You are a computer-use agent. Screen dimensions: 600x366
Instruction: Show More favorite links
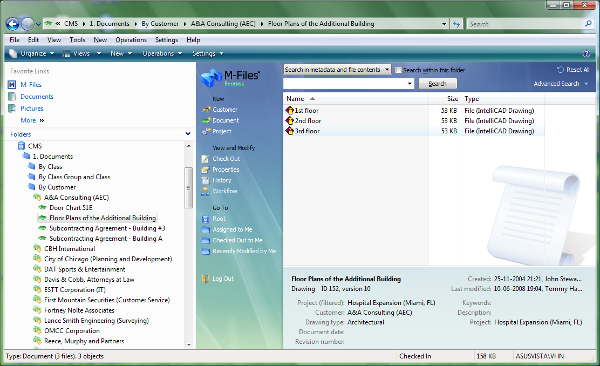pos(32,120)
